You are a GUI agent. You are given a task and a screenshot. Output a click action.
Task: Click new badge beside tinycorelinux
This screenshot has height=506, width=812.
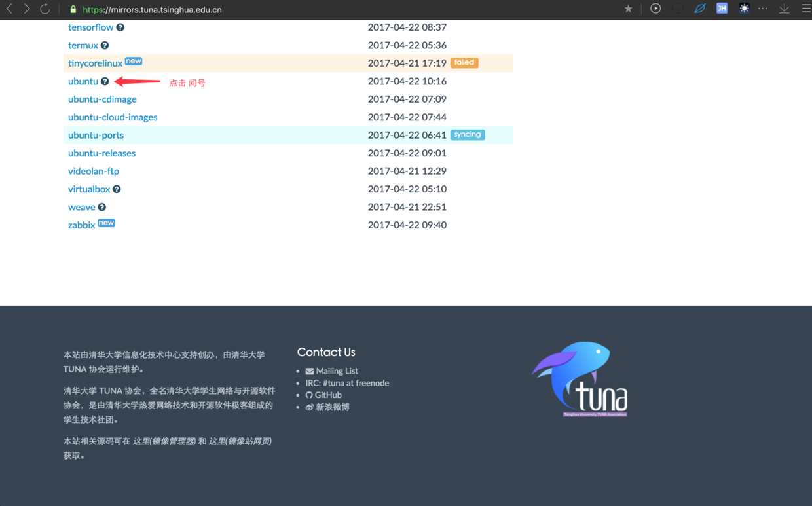(134, 61)
